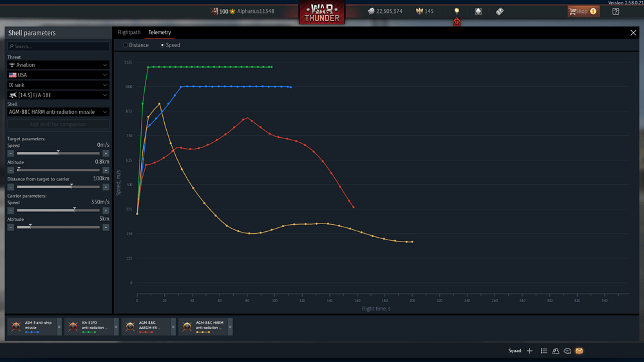Click the warbond diamond icon in top bar
The image size is (644, 362).
pyautogui.click(x=478, y=12)
